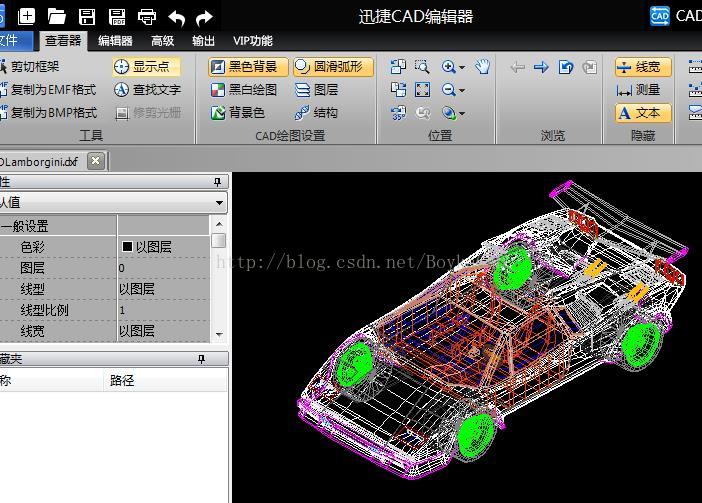Pin the favorites panel

[202, 358]
